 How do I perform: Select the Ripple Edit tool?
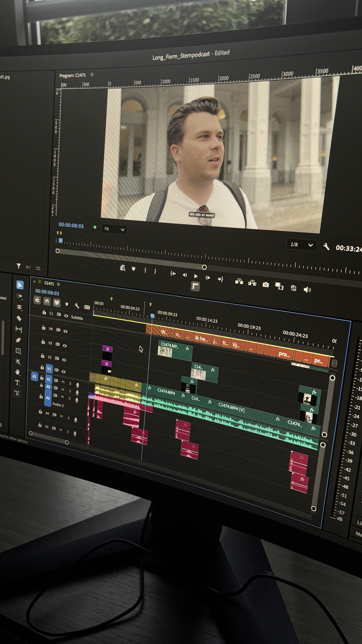(x=19, y=307)
